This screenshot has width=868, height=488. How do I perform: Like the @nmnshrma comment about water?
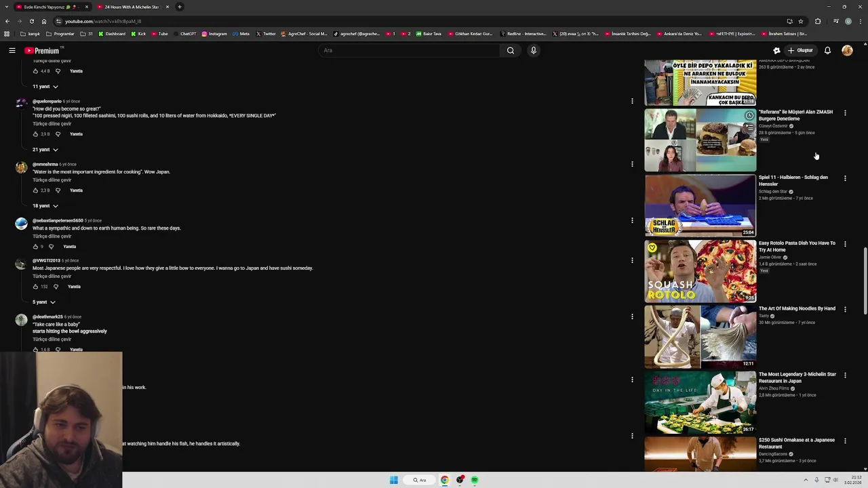pyautogui.click(x=35, y=190)
